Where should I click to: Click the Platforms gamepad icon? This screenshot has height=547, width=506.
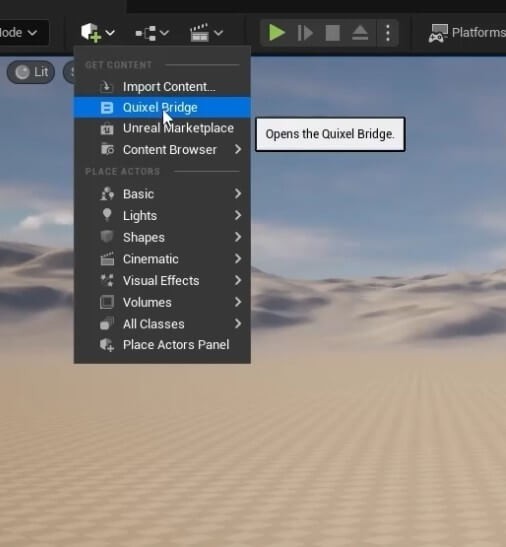tap(438, 33)
